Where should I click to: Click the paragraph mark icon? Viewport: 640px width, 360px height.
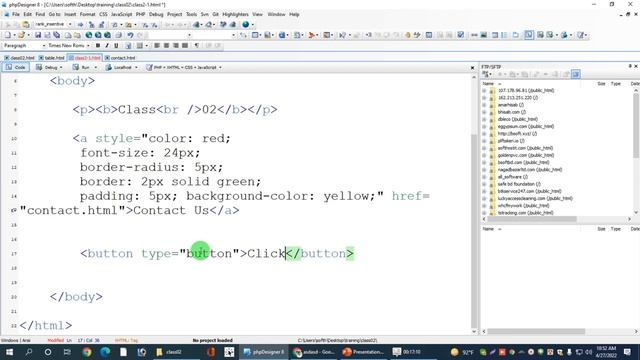click(x=197, y=46)
